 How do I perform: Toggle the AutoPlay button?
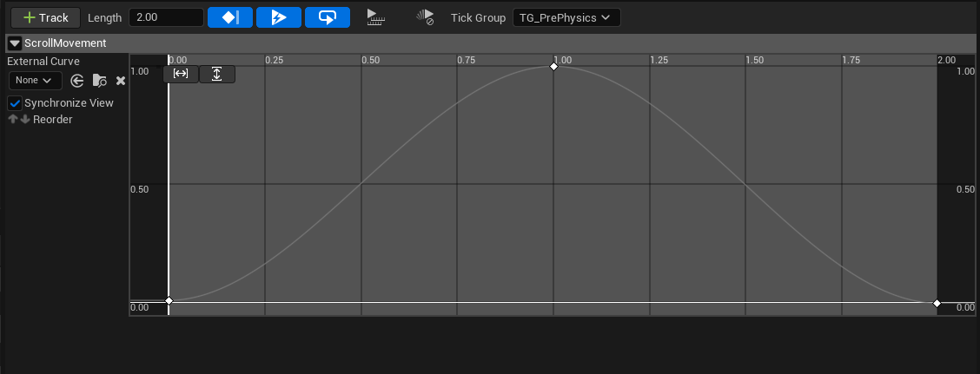click(279, 17)
